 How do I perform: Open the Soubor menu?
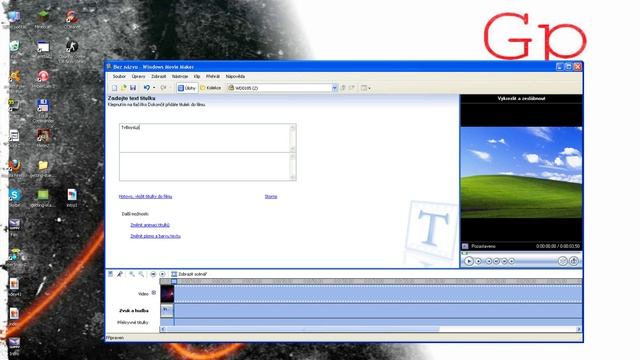(119, 76)
